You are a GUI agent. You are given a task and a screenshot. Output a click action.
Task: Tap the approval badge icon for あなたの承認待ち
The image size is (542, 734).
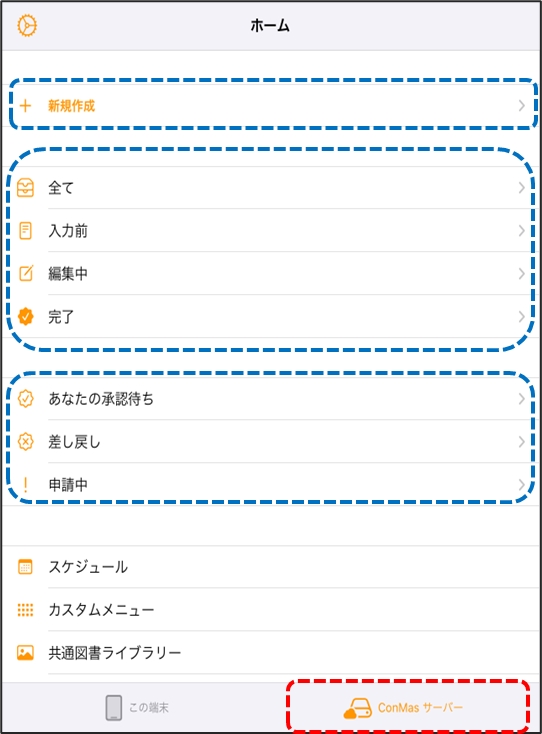click(26, 399)
